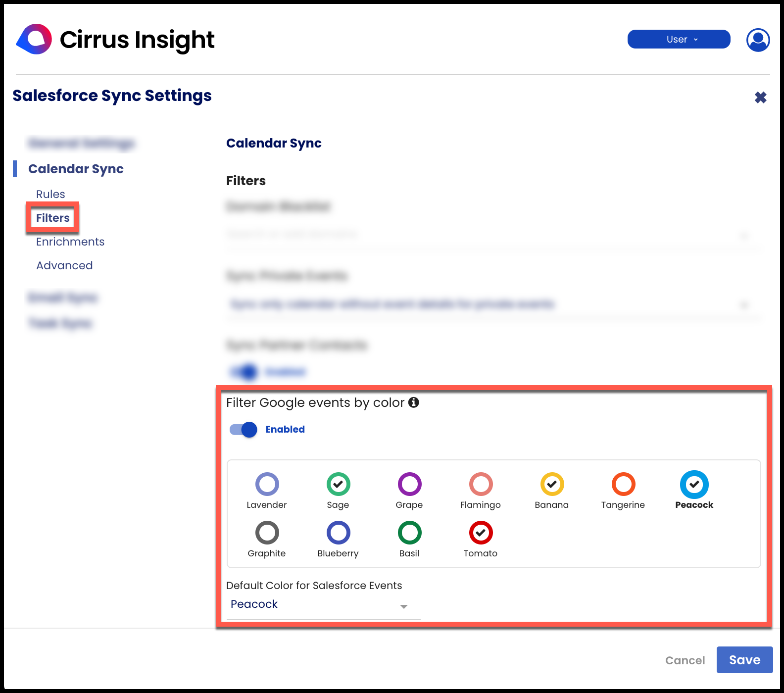784x693 pixels.
Task: Open the blurred Email Sync sidebar item
Action: point(62,297)
